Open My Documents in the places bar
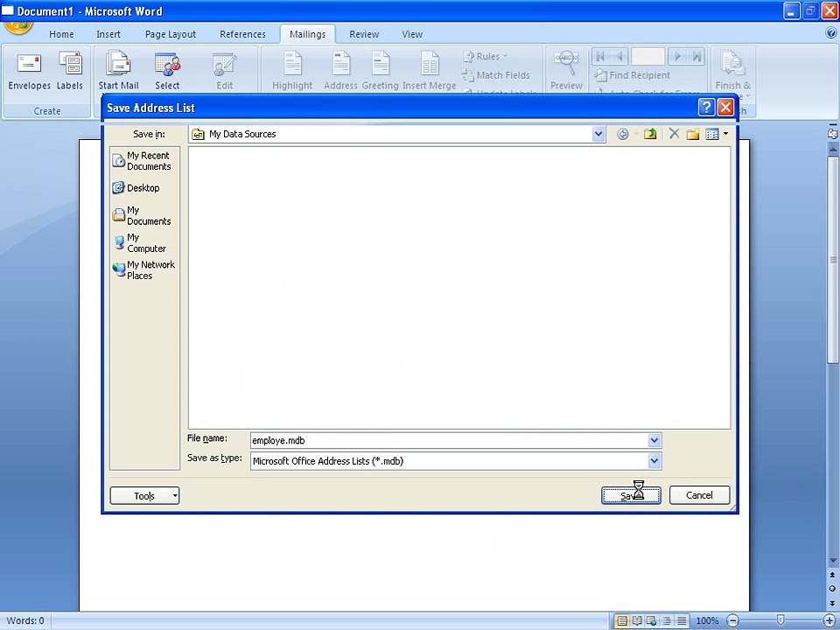 [x=142, y=216]
